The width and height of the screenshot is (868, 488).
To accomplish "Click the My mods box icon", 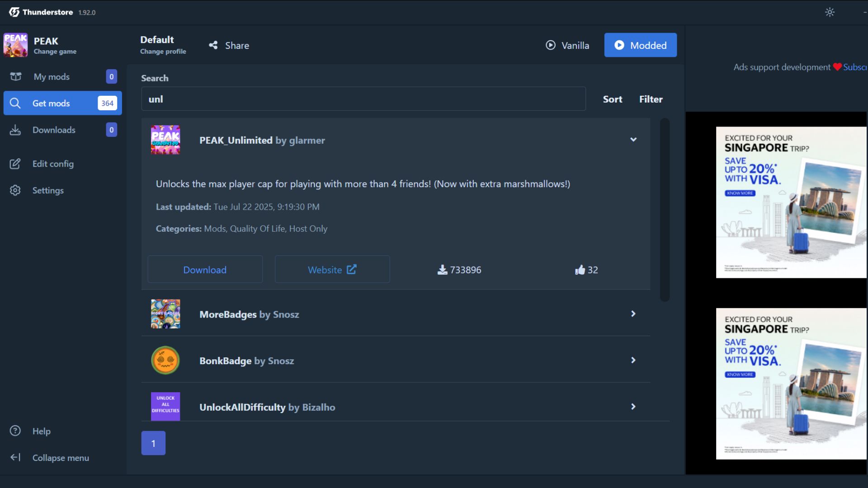I will pos(16,76).
